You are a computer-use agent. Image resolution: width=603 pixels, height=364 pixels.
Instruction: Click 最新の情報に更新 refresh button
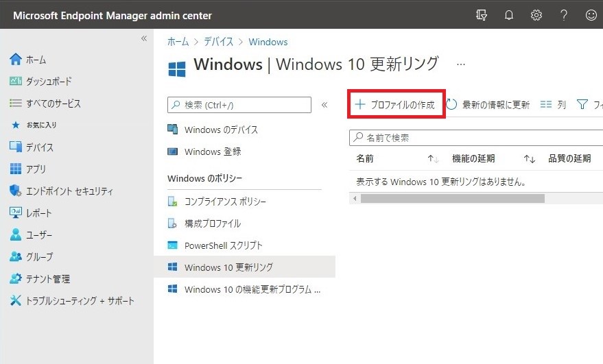(x=488, y=105)
